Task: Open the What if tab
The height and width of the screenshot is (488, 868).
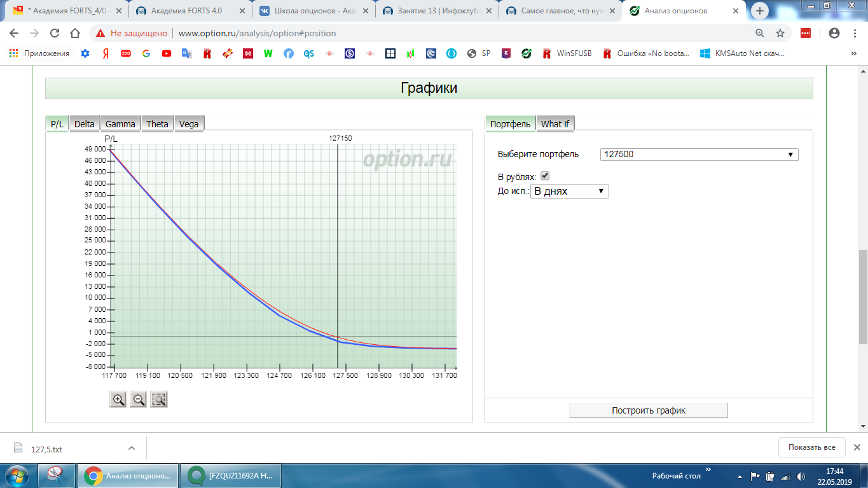Action: (x=555, y=124)
